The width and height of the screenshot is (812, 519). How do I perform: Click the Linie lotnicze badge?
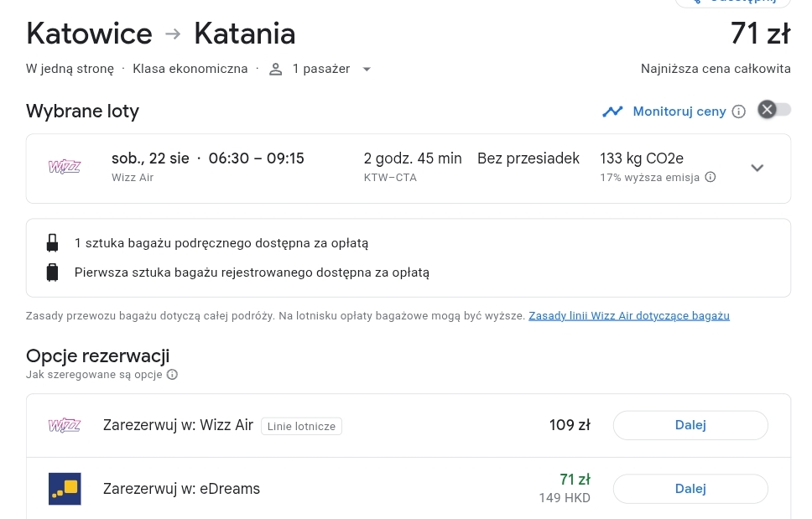pos(301,427)
